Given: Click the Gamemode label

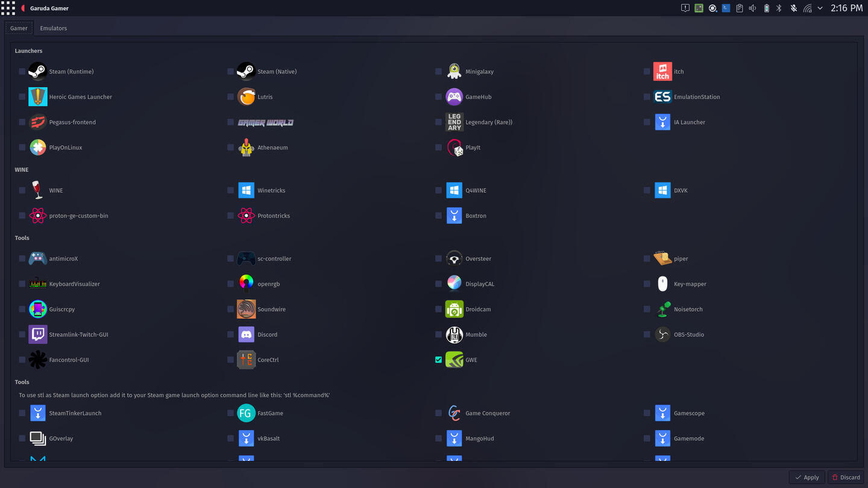Looking at the screenshot, I should [689, 439].
